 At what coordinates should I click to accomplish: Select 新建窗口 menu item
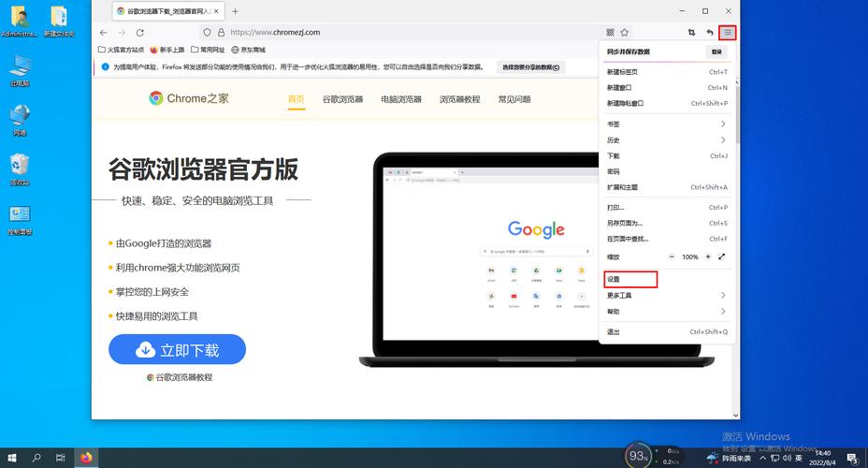(667, 87)
